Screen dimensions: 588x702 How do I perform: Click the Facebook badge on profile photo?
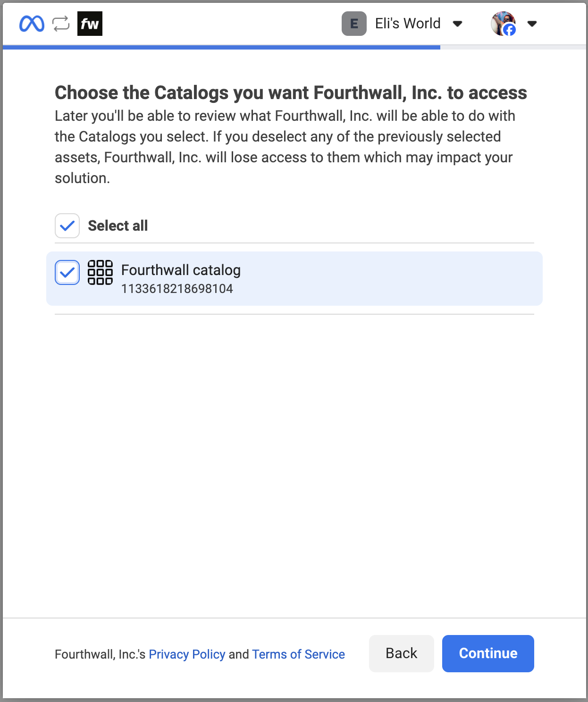click(509, 30)
